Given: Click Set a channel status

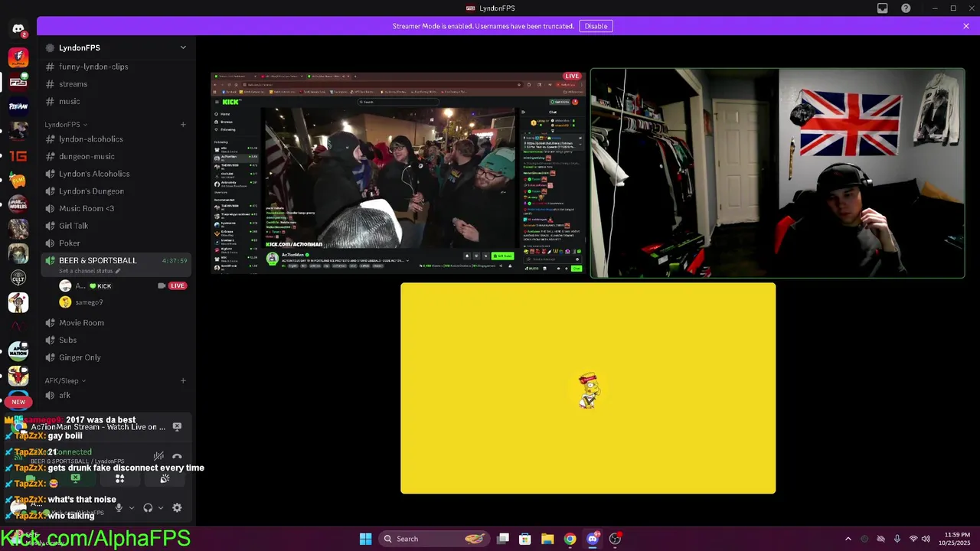Looking at the screenshot, I should 90,271.
